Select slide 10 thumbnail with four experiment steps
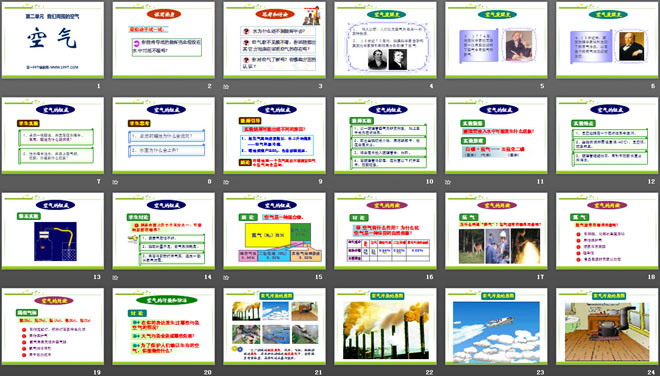Image resolution: width=660 pixels, height=376 pixels. pyautogui.click(x=385, y=135)
